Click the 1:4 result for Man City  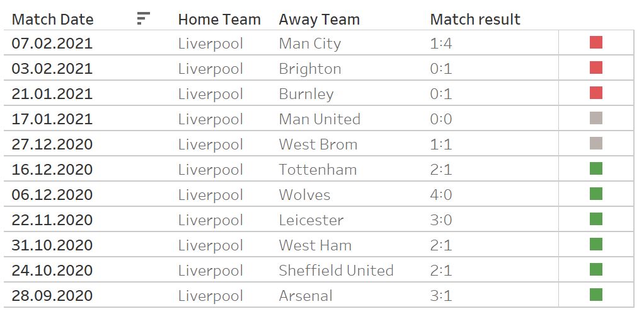click(441, 44)
